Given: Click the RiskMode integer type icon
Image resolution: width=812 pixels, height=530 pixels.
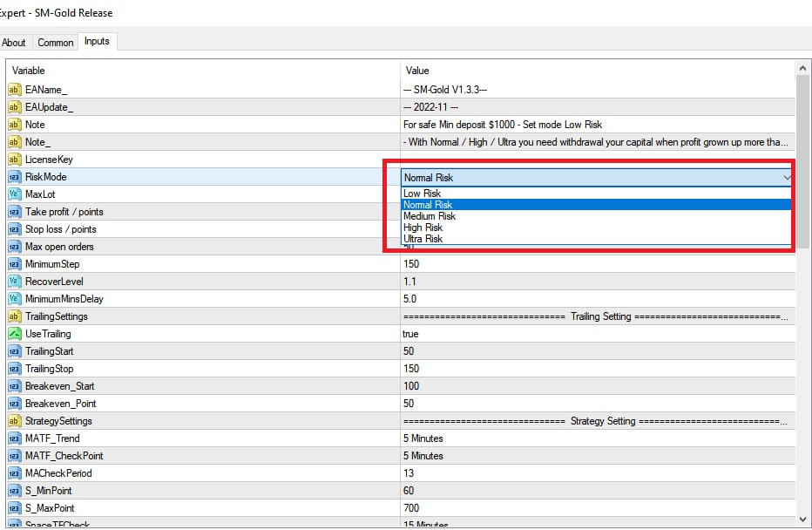Looking at the screenshot, I should 14,177.
